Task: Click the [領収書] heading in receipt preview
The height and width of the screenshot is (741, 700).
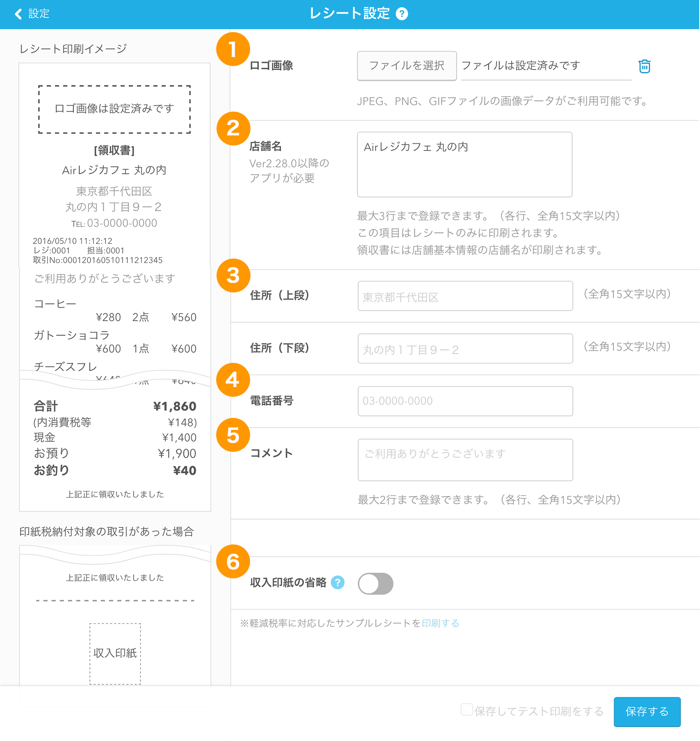Action: click(114, 150)
